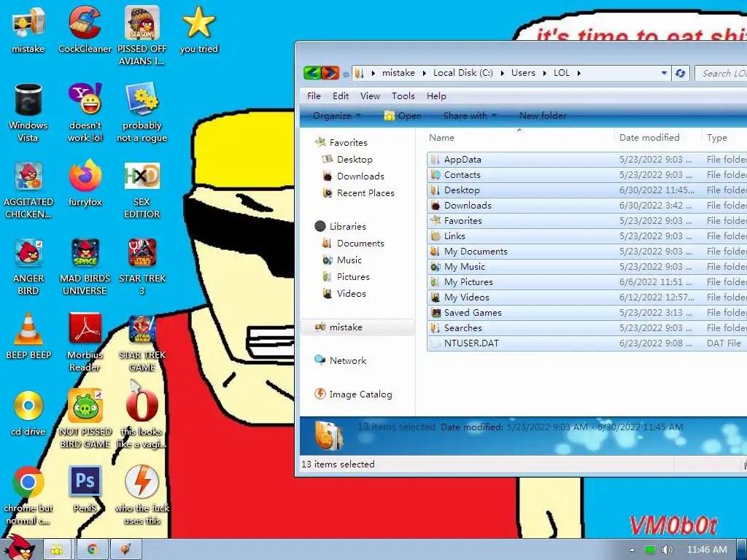The width and height of the screenshot is (747, 560).
Task: Open the cd drive disc icon
Action: pos(28,413)
